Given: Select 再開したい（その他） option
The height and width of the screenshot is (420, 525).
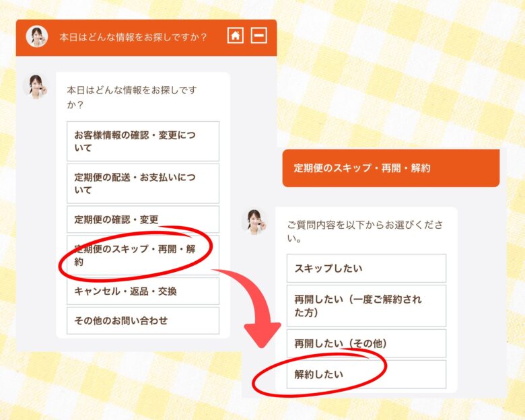Looking at the screenshot, I should 366,343.
